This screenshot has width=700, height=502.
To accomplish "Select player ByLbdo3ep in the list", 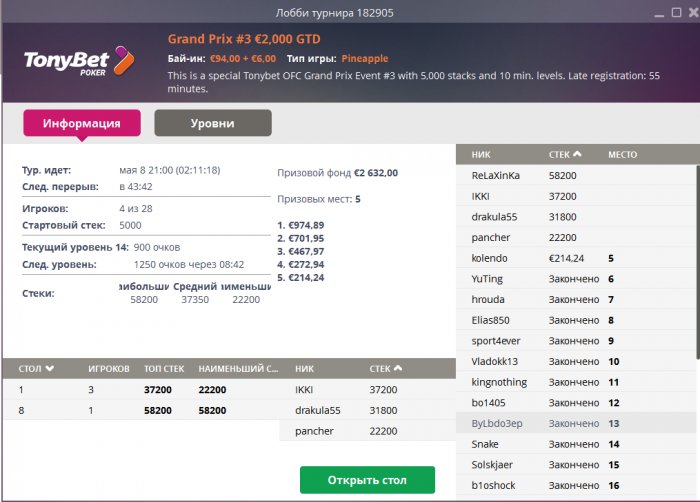I will (x=497, y=423).
